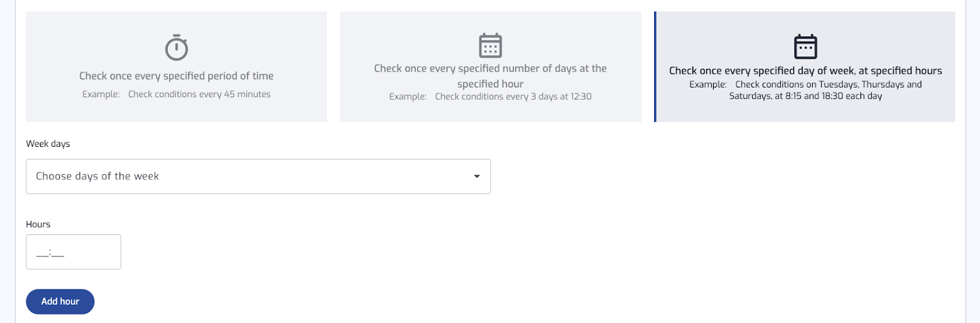Click the 'Week days' field label
This screenshot has width=980, height=323.
click(x=48, y=144)
